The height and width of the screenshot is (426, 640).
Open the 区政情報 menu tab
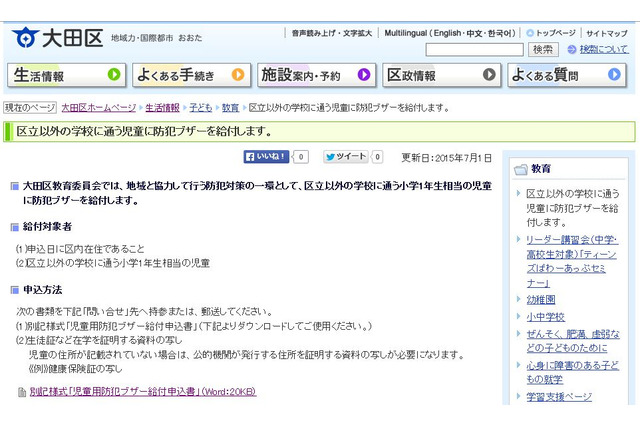[x=442, y=75]
